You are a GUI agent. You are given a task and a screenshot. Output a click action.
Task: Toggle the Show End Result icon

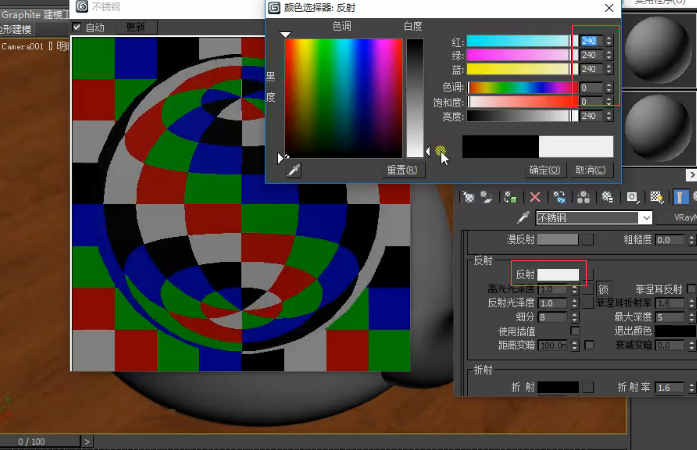click(681, 197)
